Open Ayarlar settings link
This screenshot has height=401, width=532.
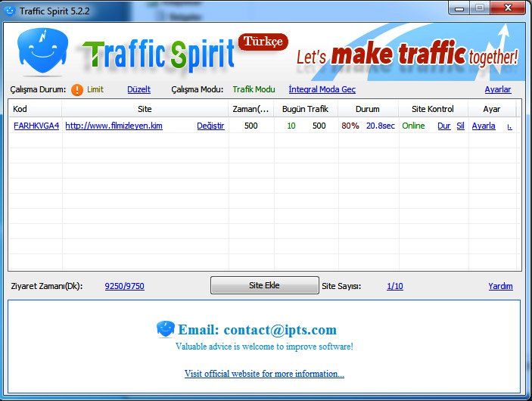click(x=498, y=89)
